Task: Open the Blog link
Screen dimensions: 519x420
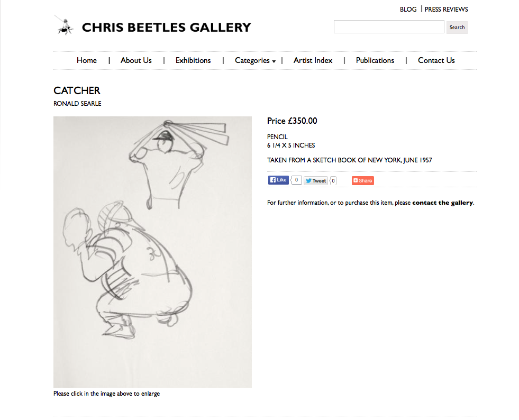Action: [x=408, y=9]
